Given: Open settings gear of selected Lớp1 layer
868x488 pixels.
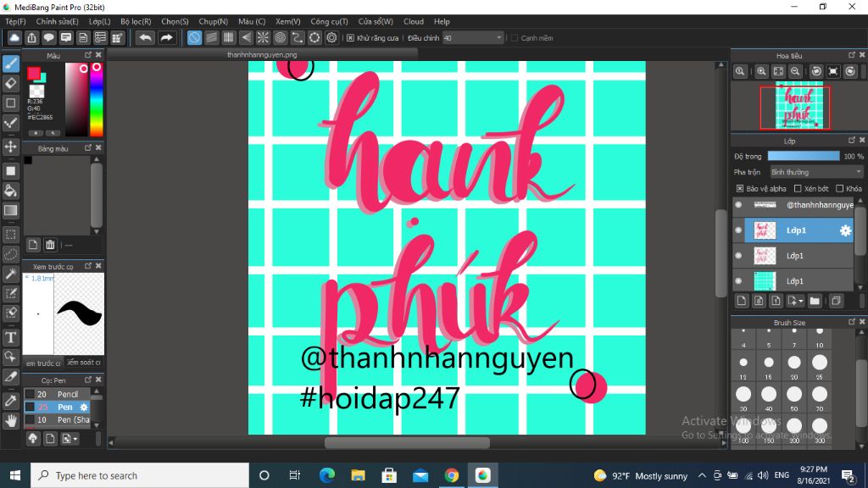Looking at the screenshot, I should click(845, 230).
